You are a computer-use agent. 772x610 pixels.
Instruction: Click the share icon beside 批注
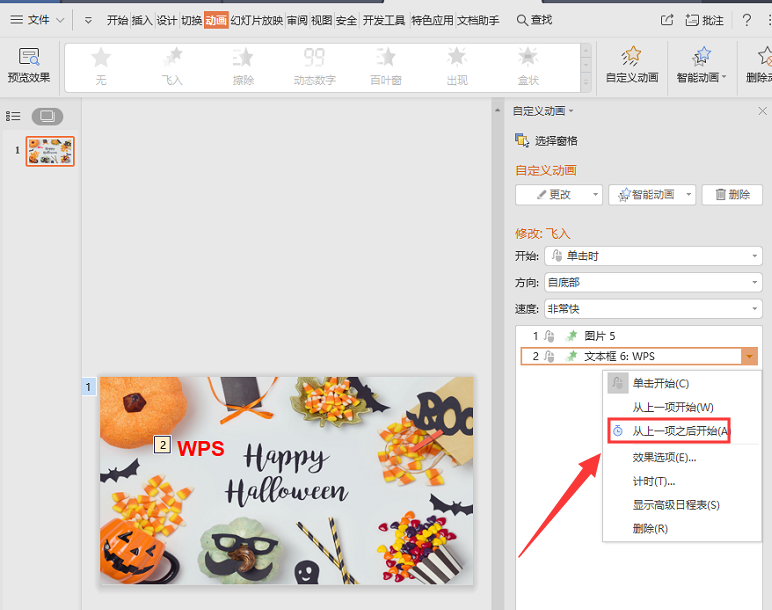point(667,20)
